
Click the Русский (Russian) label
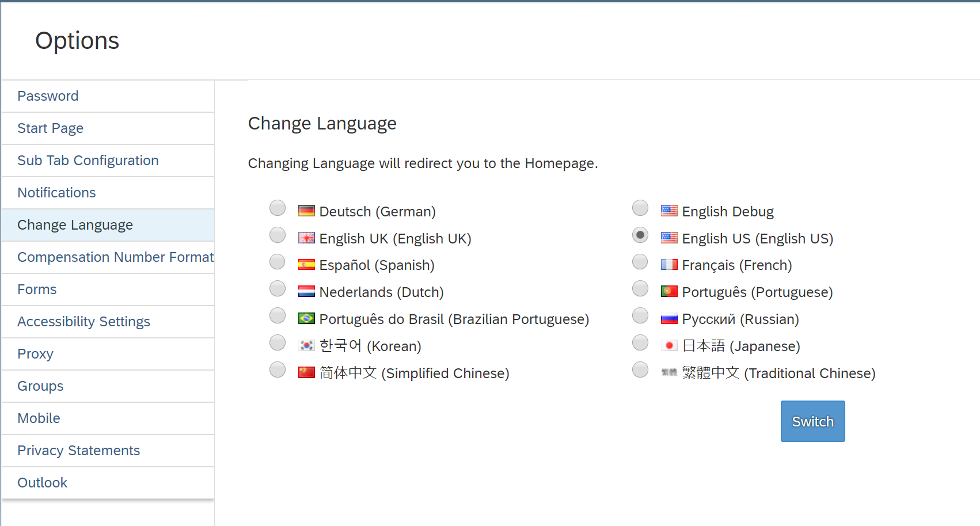point(740,319)
